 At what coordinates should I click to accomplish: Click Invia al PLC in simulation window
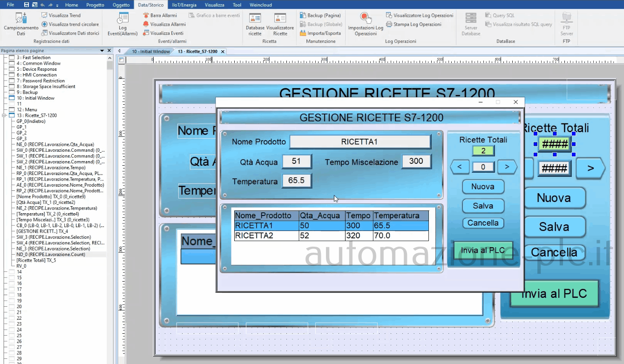(x=483, y=250)
